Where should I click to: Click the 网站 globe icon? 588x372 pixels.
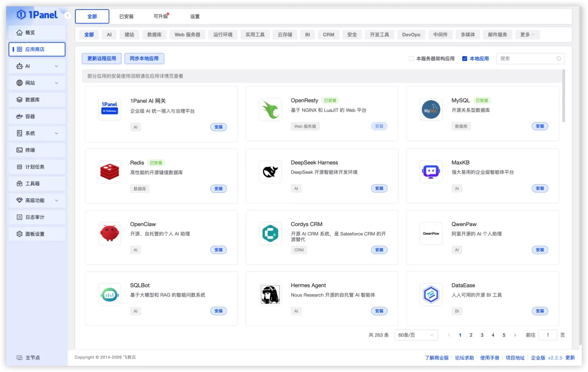20,83
